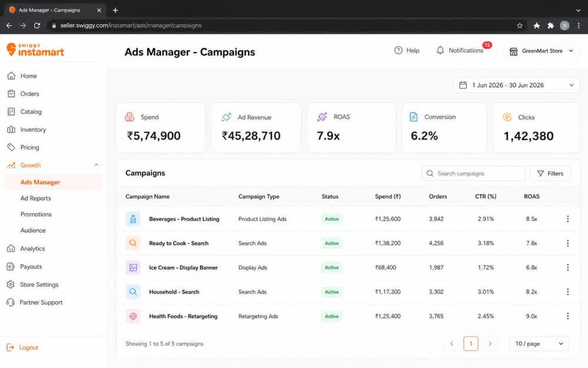
Task: Open the 10 / page dropdown
Action: click(x=539, y=344)
